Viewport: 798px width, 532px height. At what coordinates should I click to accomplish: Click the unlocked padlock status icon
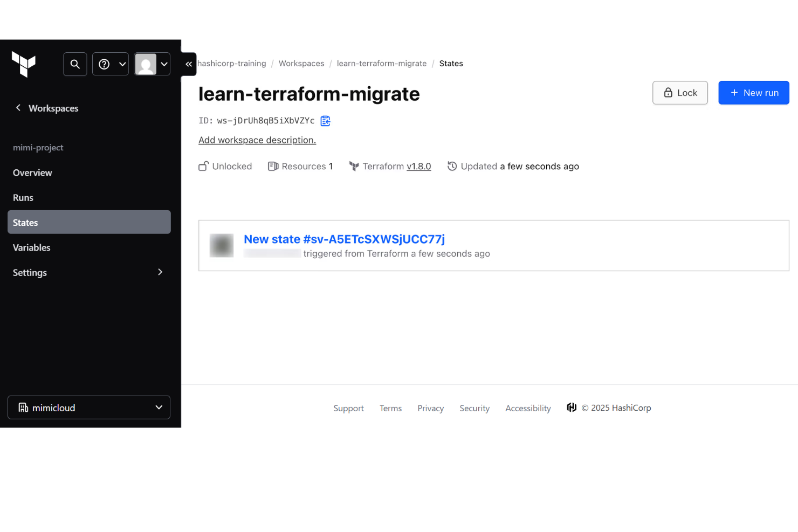click(x=204, y=166)
